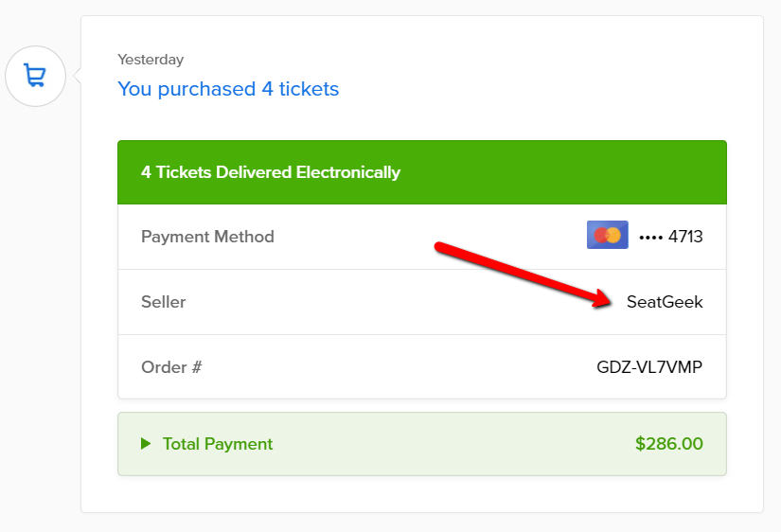Click the Total Payment label
781x532 pixels.
(x=218, y=444)
